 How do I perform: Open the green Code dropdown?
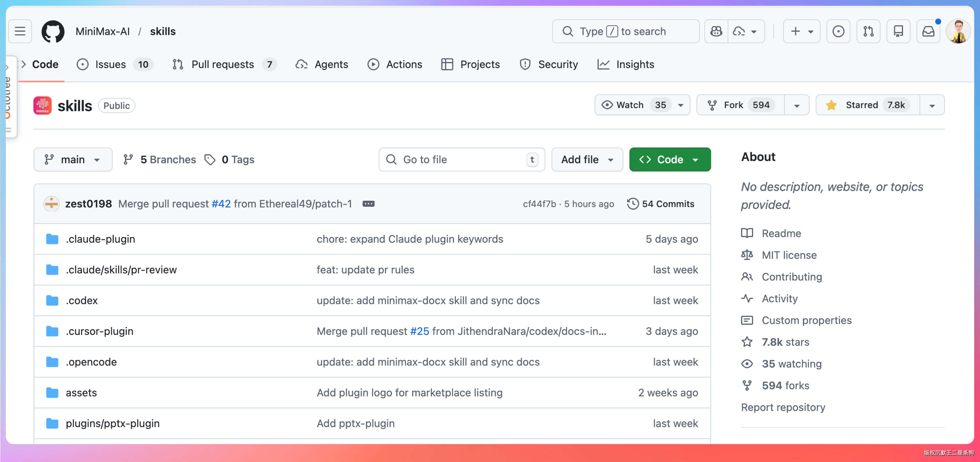670,160
